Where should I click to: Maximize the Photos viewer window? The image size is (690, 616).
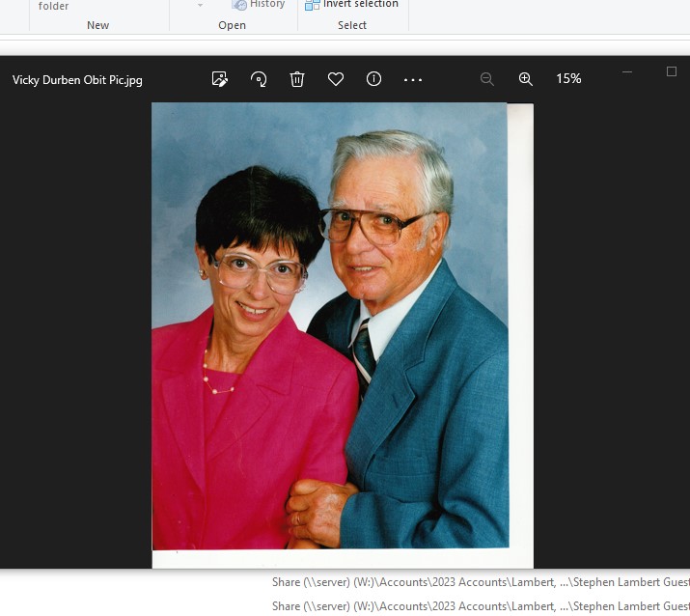[672, 71]
